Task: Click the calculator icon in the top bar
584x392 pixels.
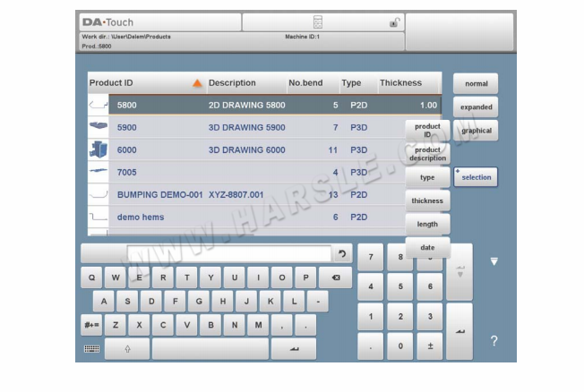Action: coord(317,22)
